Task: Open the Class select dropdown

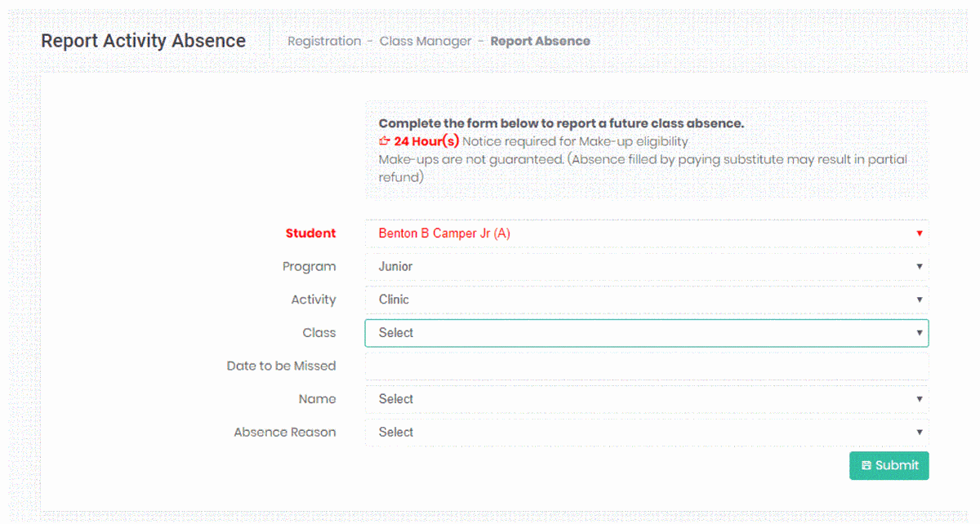Action: click(646, 333)
